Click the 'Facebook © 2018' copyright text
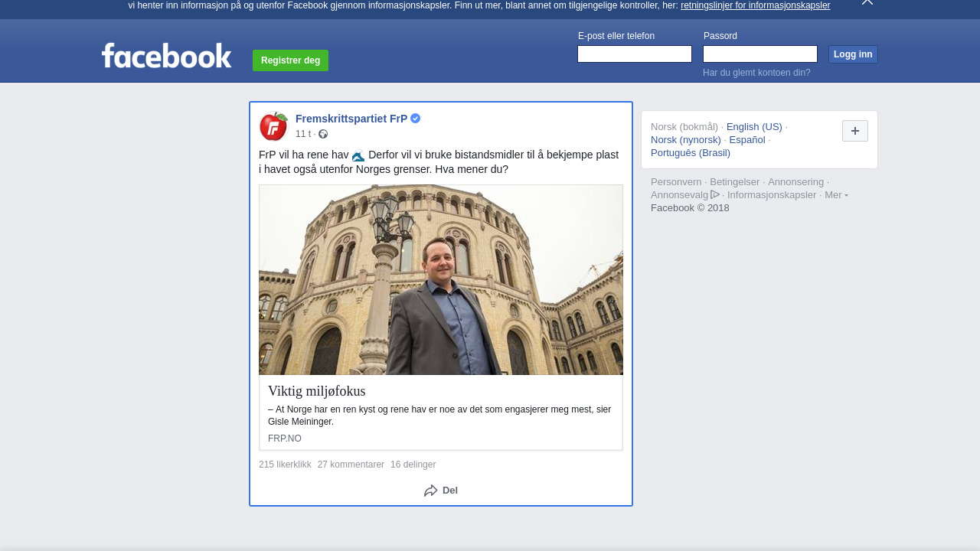 [690, 208]
